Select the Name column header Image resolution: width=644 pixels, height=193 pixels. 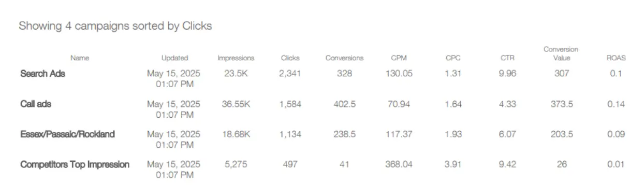point(80,58)
